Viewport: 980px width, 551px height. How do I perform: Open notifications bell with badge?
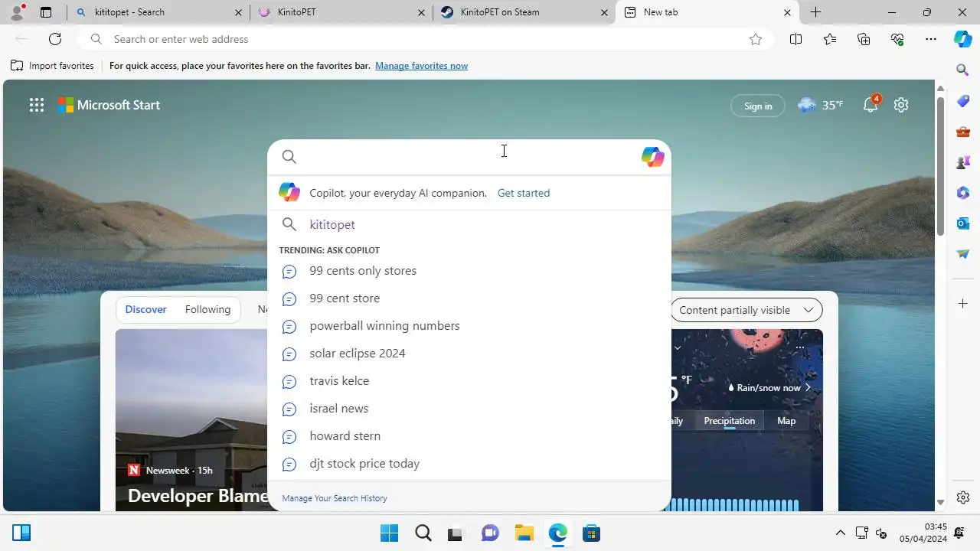tap(871, 105)
